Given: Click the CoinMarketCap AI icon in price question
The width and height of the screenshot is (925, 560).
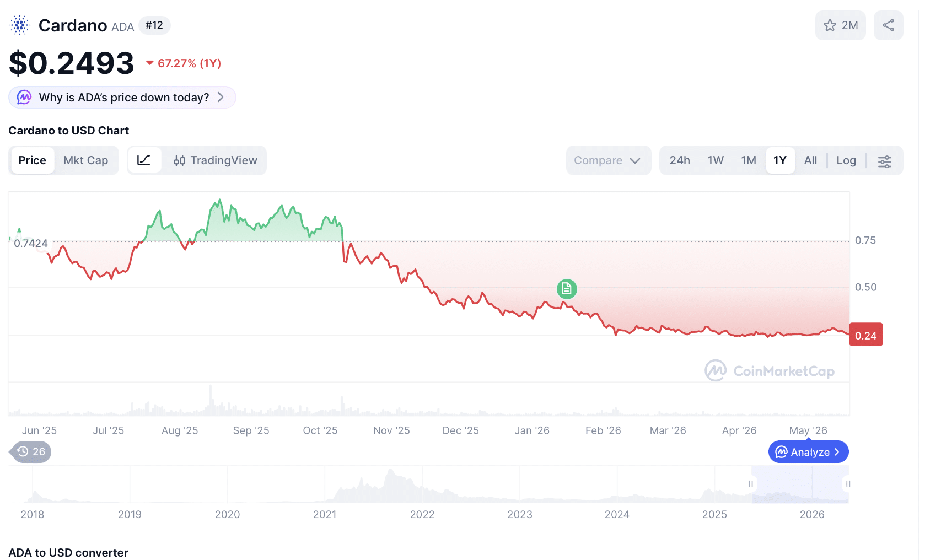Looking at the screenshot, I should (x=24, y=98).
